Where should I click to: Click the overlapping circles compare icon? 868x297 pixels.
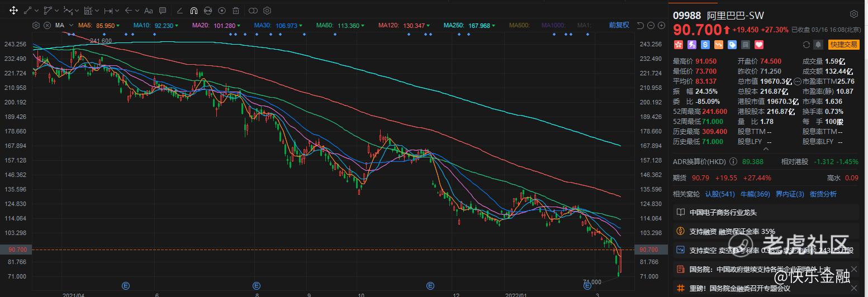tap(253, 10)
